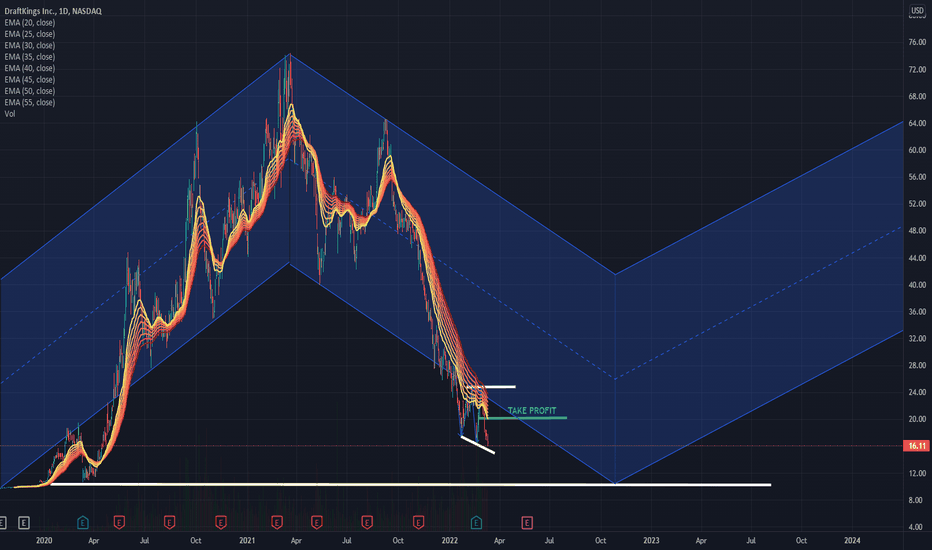Screen dimensions: 932x550
Task: Select the EMA (45, close) indicator legend
Action: pyautogui.click(x=30, y=79)
